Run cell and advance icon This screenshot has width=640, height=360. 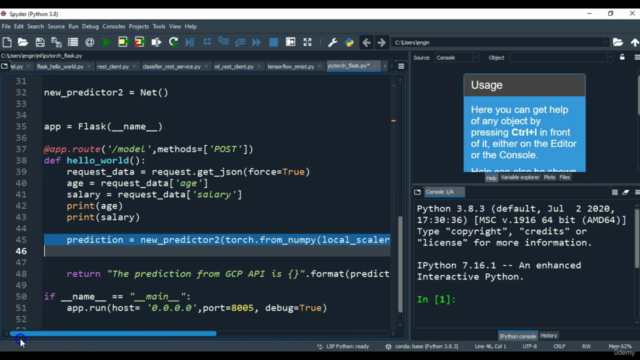(140, 42)
